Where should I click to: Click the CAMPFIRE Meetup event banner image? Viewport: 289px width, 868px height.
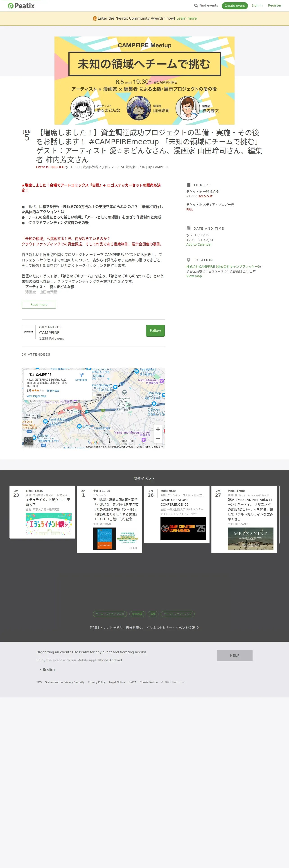coord(144,80)
